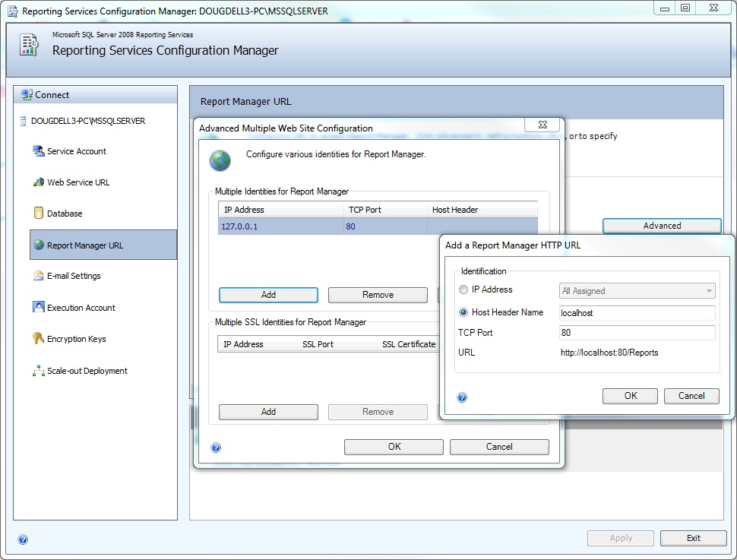The width and height of the screenshot is (737, 560).
Task: Click the Database cylinder icon
Action: (x=39, y=213)
